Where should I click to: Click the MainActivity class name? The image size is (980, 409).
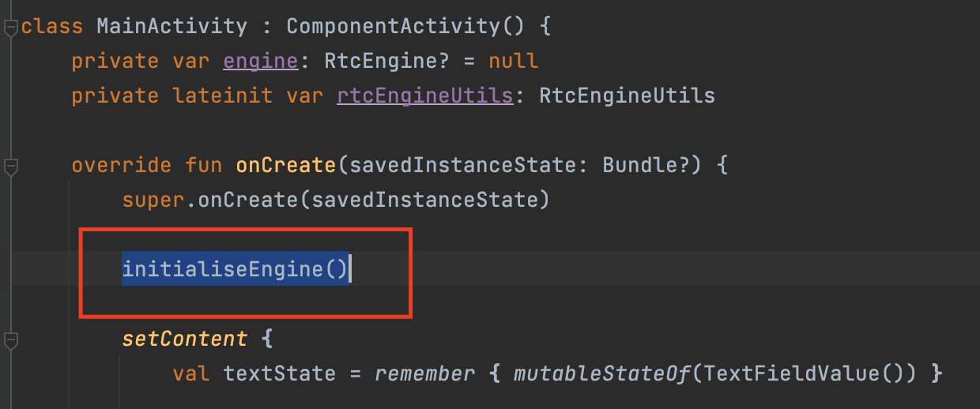(x=171, y=26)
